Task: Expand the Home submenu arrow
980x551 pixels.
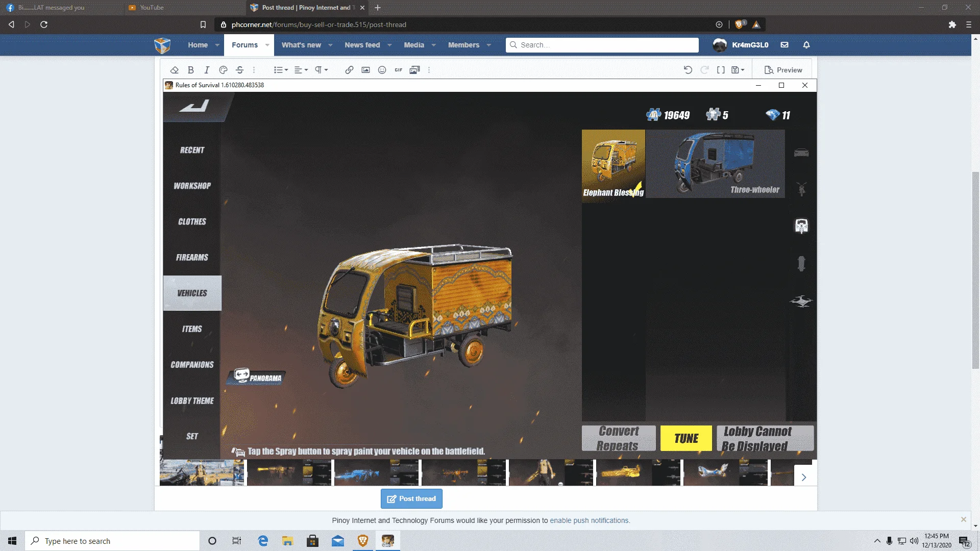Action: tap(217, 45)
